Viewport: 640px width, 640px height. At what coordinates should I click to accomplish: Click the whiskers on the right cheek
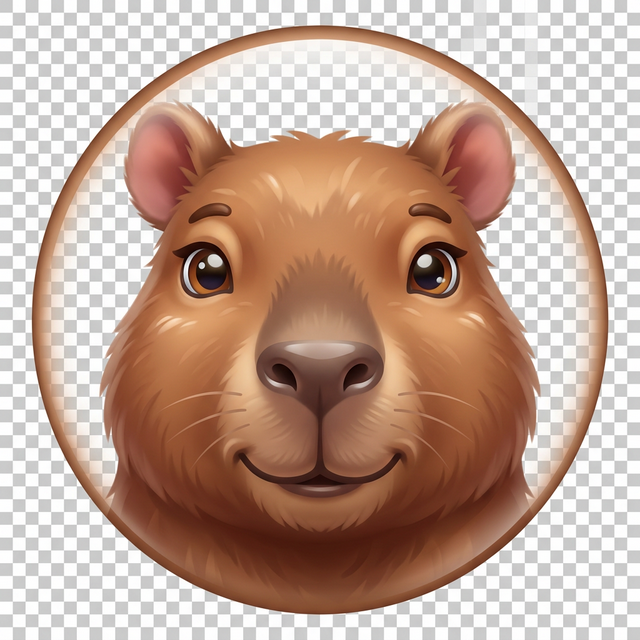point(445,410)
